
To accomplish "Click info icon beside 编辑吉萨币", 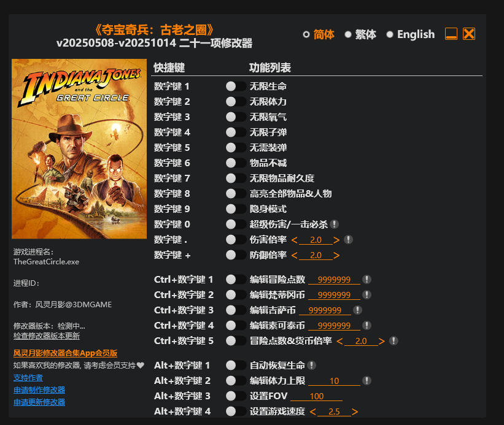I will [357, 310].
